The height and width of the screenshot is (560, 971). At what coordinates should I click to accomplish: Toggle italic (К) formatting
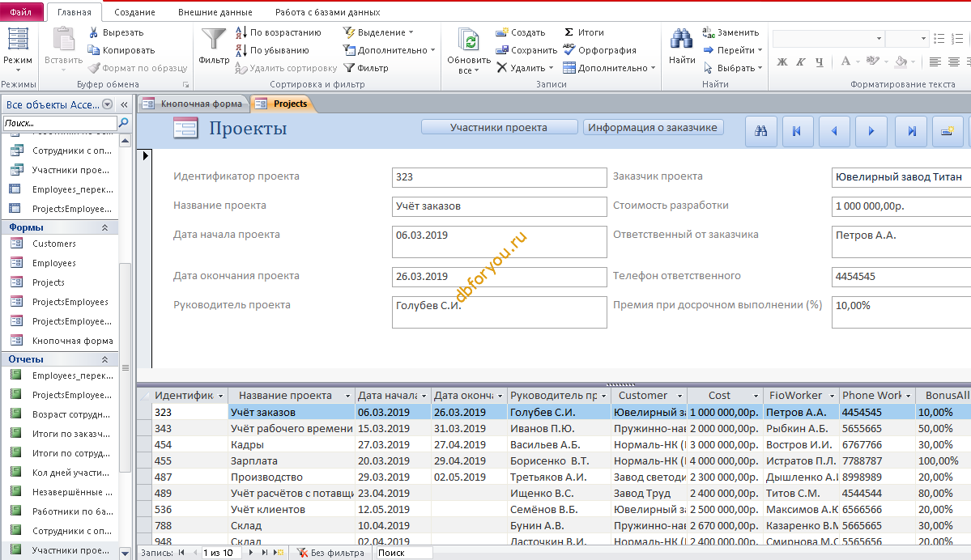801,62
